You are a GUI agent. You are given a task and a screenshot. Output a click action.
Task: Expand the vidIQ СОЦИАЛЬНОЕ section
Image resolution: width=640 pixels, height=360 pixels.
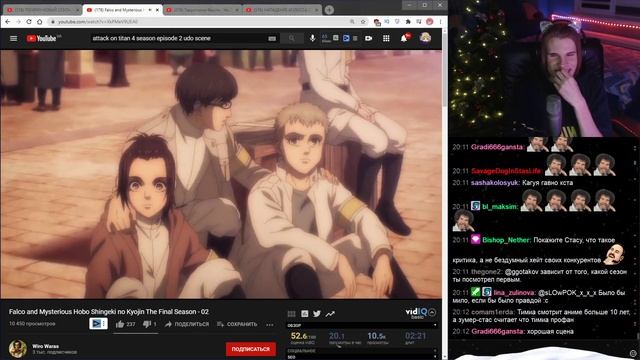pyautogui.click(x=362, y=351)
